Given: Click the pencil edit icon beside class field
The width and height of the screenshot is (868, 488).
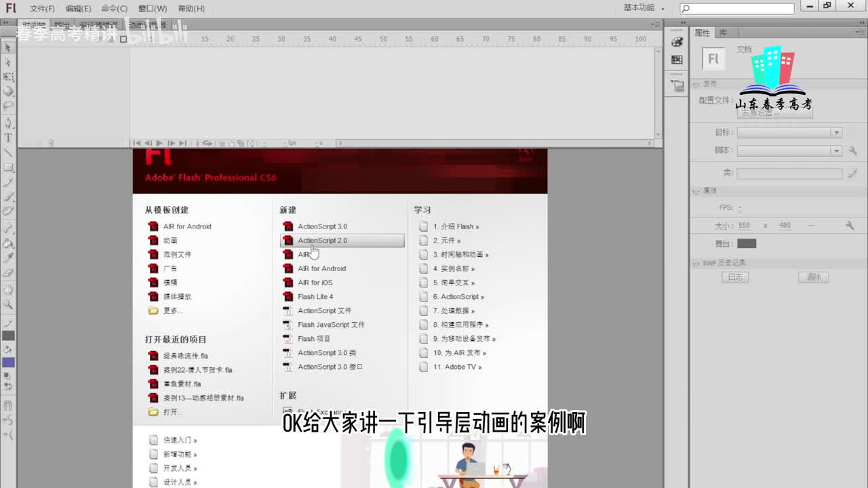Looking at the screenshot, I should click(x=852, y=174).
